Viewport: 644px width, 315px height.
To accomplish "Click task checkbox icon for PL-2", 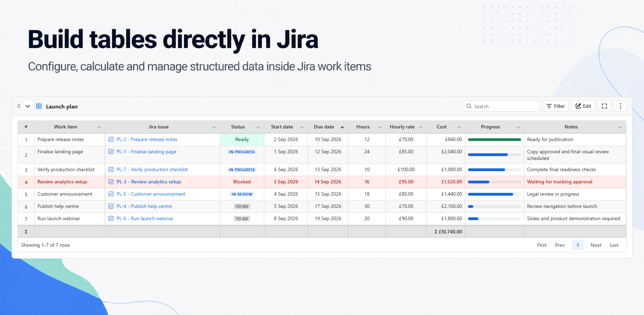I will coord(111,139).
